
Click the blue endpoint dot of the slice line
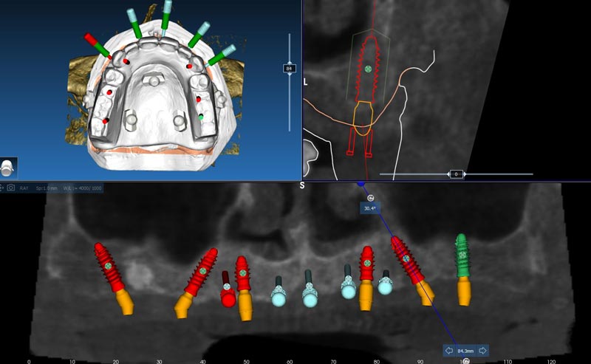pyautogui.click(x=361, y=182)
